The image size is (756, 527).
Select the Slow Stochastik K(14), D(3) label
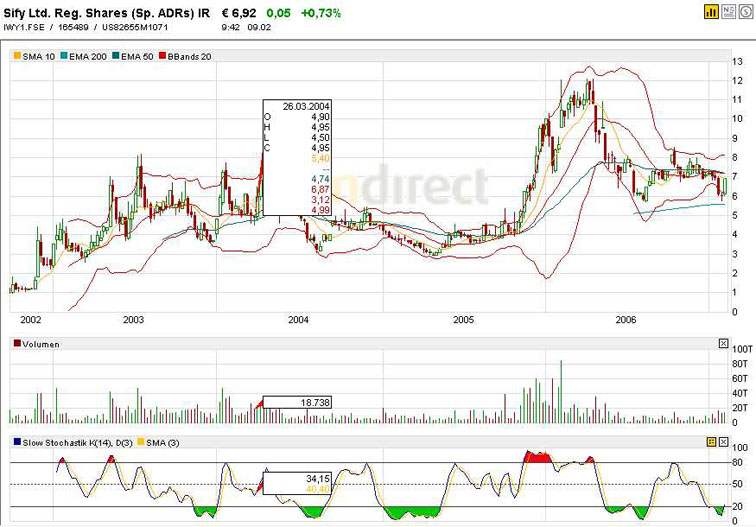(x=77, y=443)
